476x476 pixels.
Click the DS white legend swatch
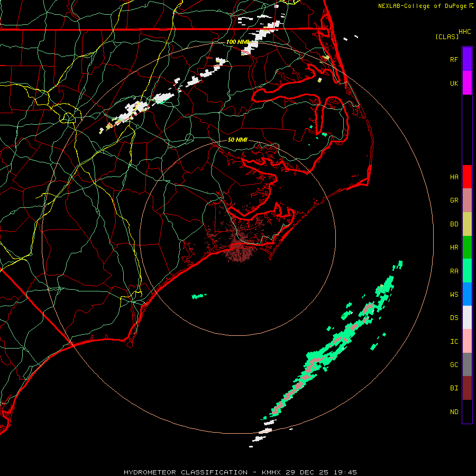(467, 317)
